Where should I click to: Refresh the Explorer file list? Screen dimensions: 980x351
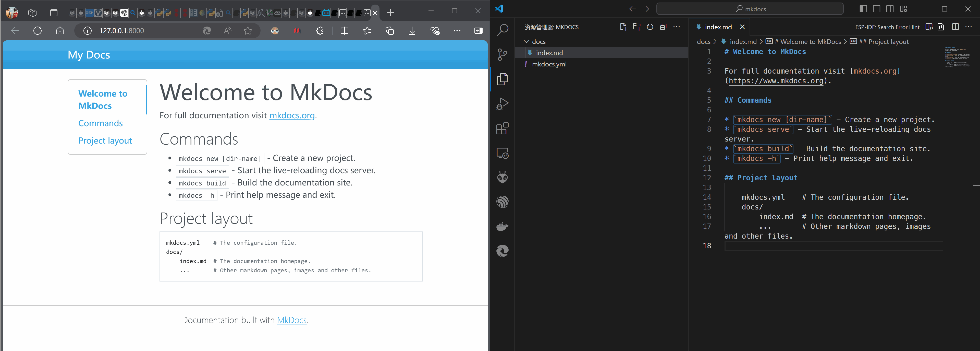pyautogui.click(x=650, y=27)
